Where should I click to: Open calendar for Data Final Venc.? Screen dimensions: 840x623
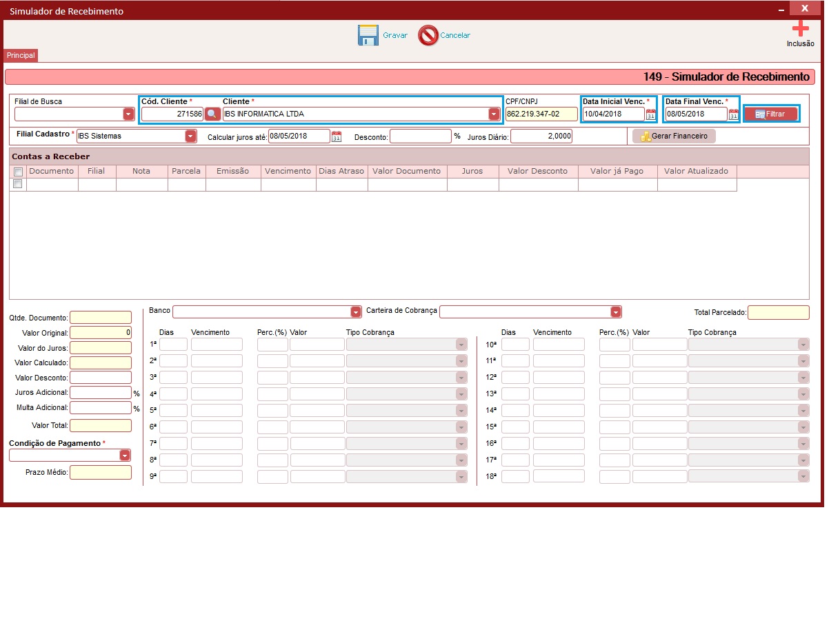[733, 114]
